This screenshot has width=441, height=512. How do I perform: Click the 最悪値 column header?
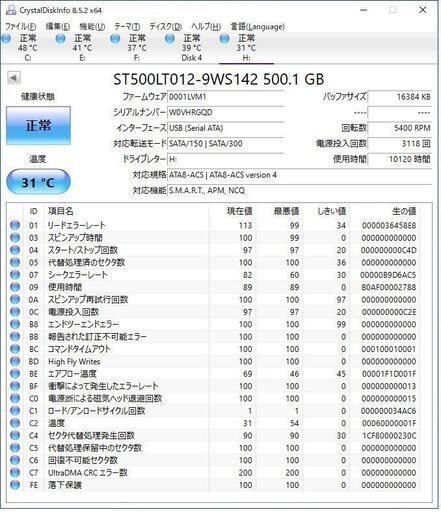(x=286, y=211)
